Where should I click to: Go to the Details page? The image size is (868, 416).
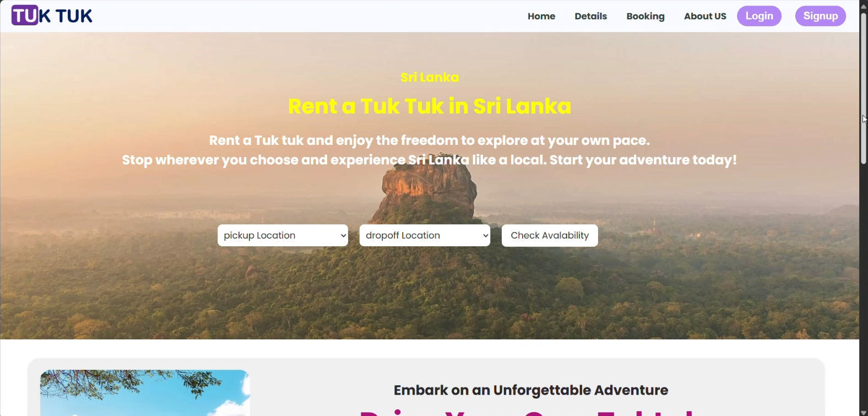tap(590, 17)
